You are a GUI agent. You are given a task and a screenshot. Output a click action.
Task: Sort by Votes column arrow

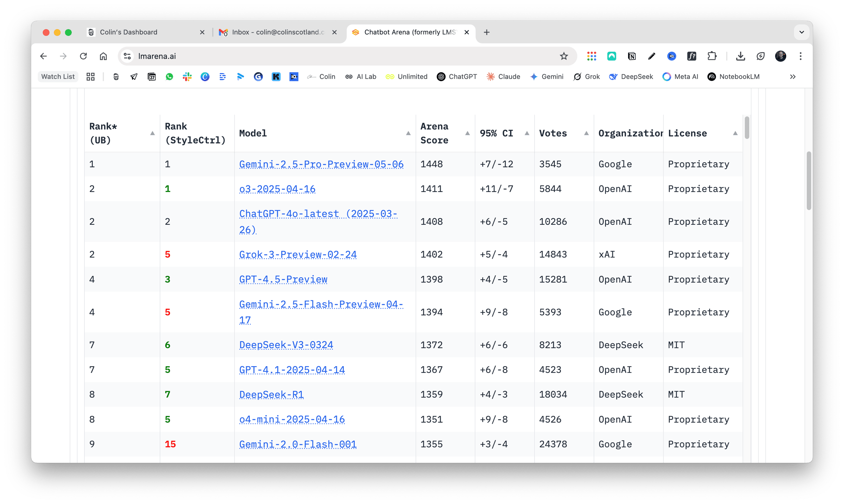click(x=586, y=133)
